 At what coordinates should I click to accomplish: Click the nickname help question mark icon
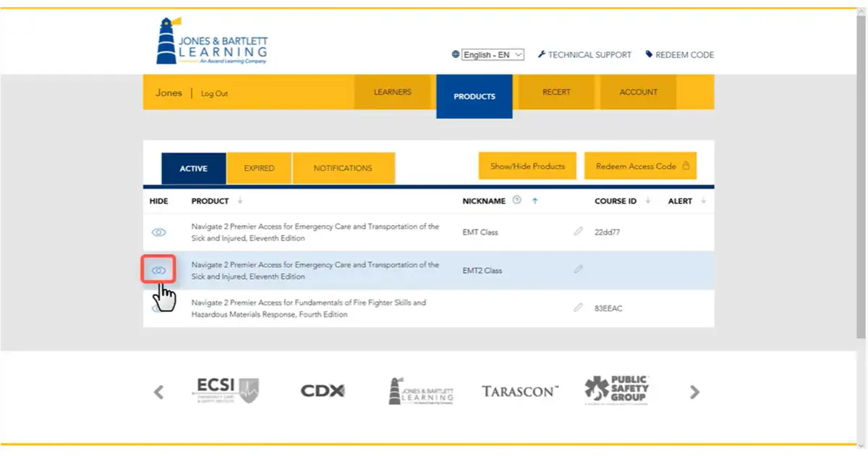pos(516,200)
